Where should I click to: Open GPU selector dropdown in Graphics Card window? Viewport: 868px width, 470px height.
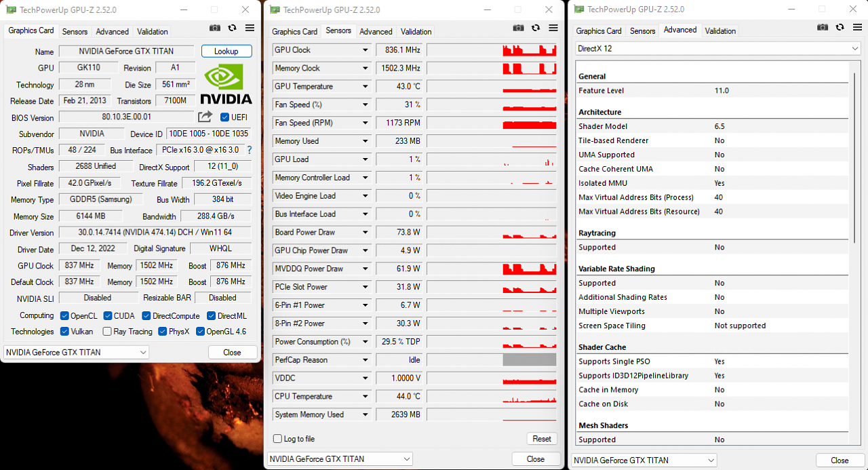tap(77, 352)
